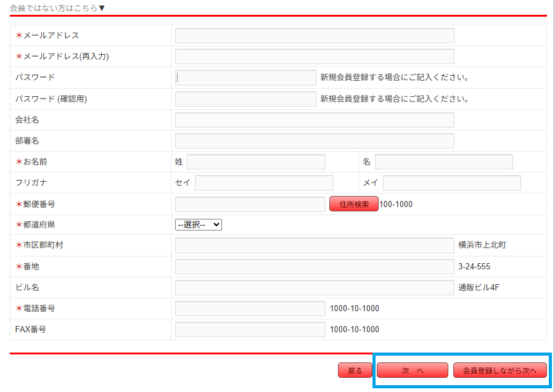The width and height of the screenshot is (555, 392).
Task: Click the example text 通販ビル4F
Action: click(x=479, y=287)
